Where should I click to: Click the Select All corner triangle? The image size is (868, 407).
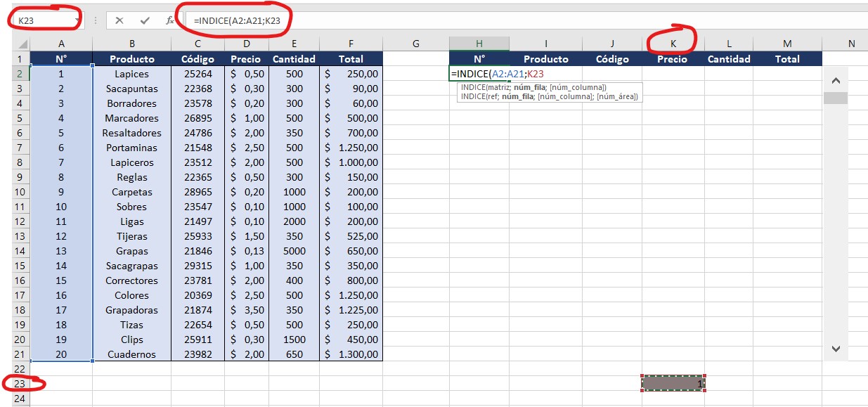point(20,44)
